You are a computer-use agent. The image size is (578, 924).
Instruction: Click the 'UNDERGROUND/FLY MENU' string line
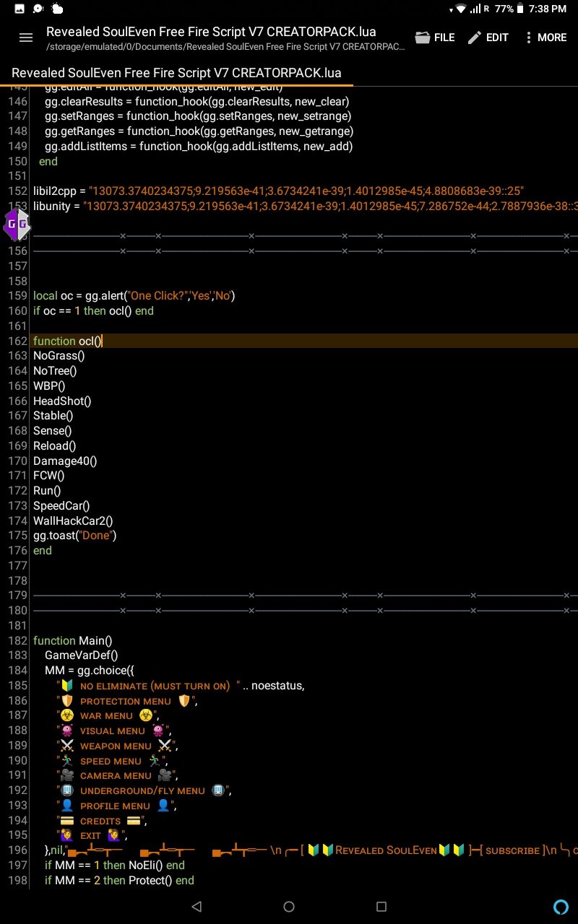point(144,791)
